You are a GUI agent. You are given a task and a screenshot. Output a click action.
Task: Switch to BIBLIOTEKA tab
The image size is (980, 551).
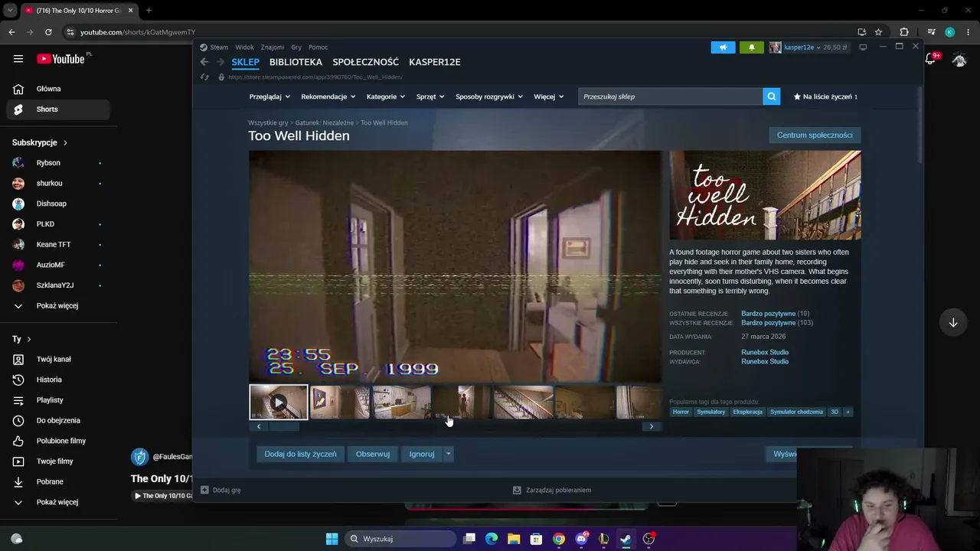click(296, 62)
